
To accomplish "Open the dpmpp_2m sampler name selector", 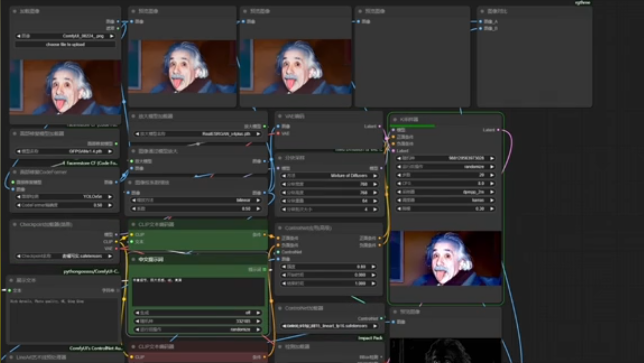I will pos(446,192).
